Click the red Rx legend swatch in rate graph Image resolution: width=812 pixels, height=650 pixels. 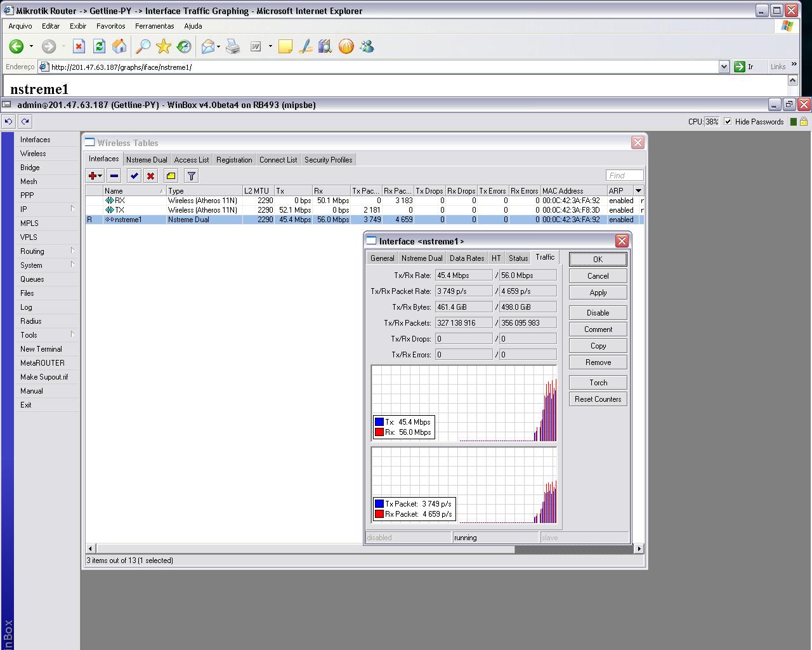(379, 432)
